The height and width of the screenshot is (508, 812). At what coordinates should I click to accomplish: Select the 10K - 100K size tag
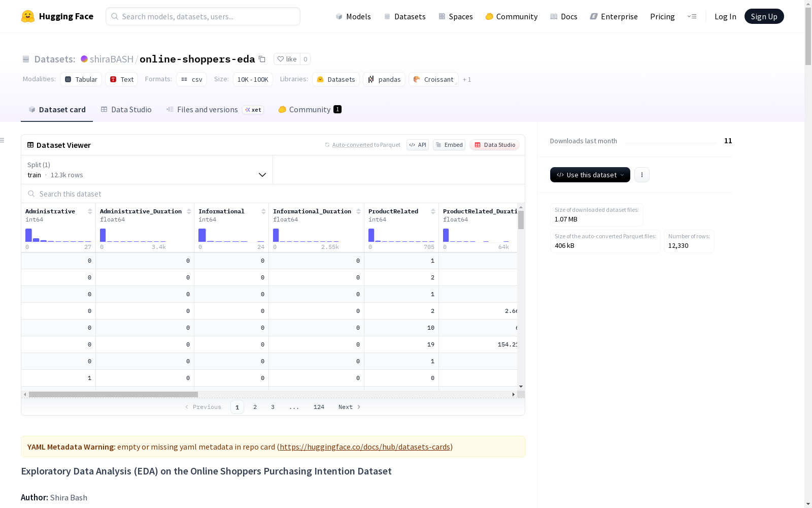coord(253,79)
